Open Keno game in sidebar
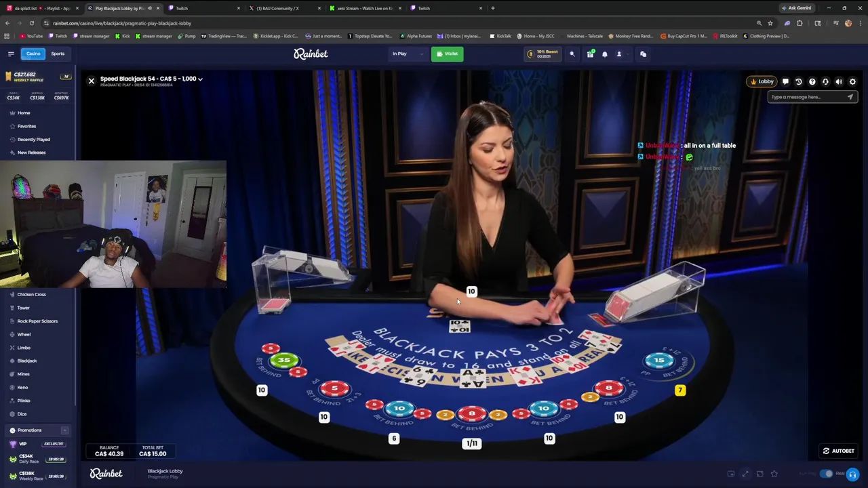Viewport: 868px width, 488px height. tap(22, 388)
